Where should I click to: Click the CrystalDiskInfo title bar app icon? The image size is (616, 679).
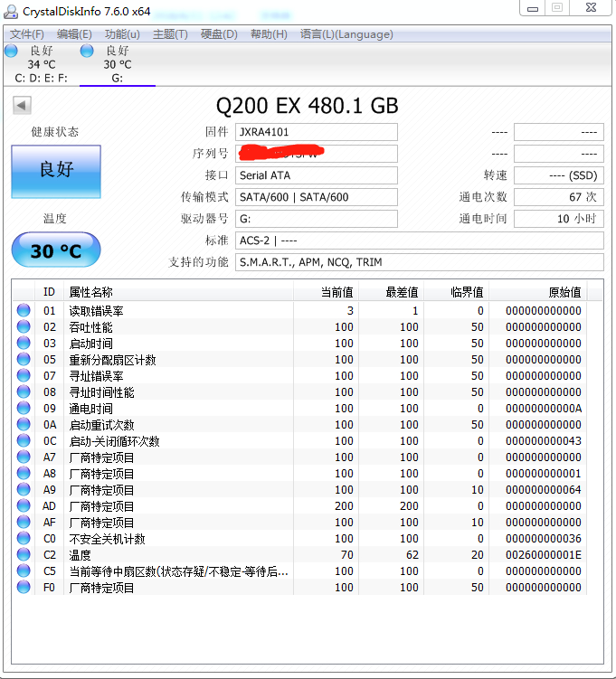pyautogui.click(x=10, y=11)
